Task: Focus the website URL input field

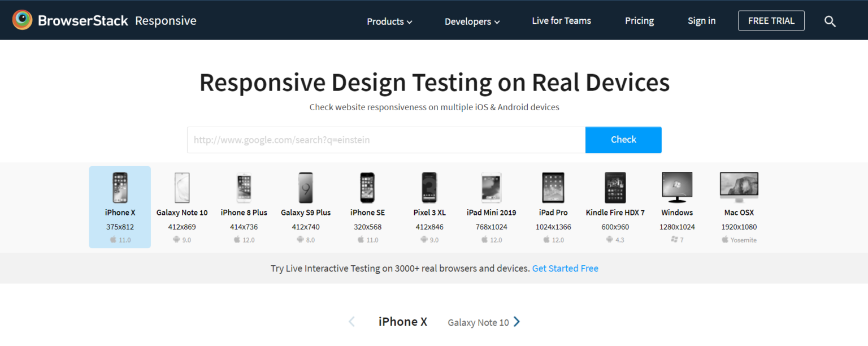Action: click(386, 140)
